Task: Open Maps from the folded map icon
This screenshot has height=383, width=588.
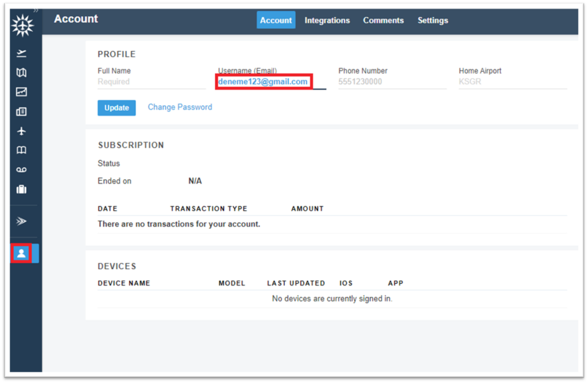Action: pos(21,72)
